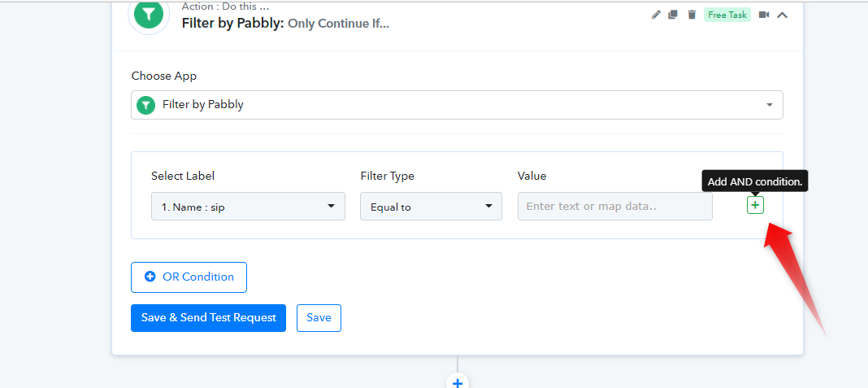Screen dimensions: 868x388
Task: Click the Free Task badge
Action: [727, 15]
